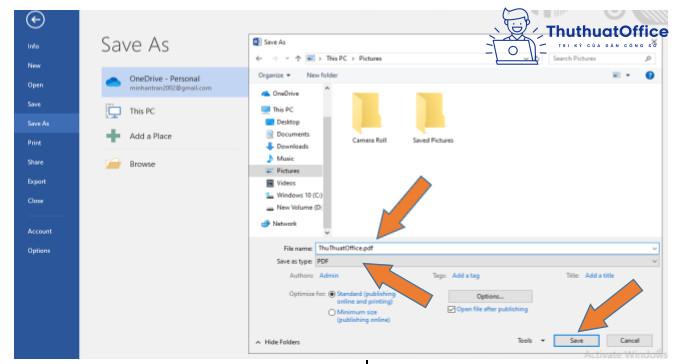Screen dimensions: 677x364
Task: Click Add a tag link
Action: click(466, 275)
